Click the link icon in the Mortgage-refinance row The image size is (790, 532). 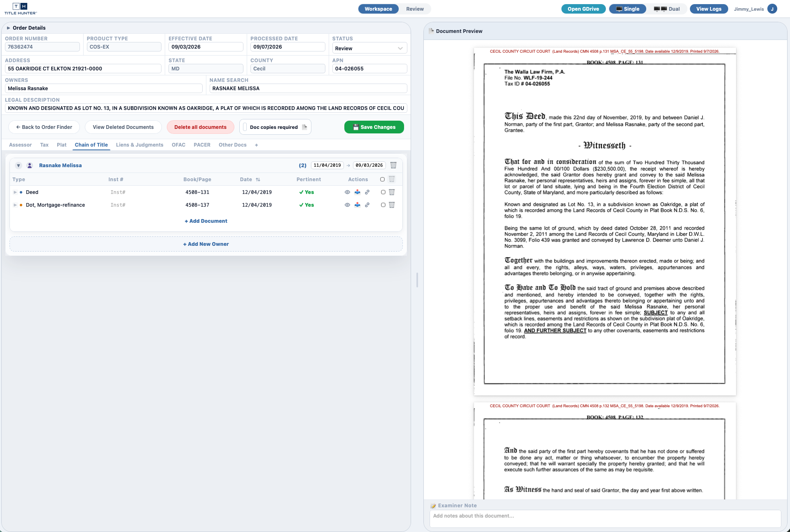(x=367, y=205)
